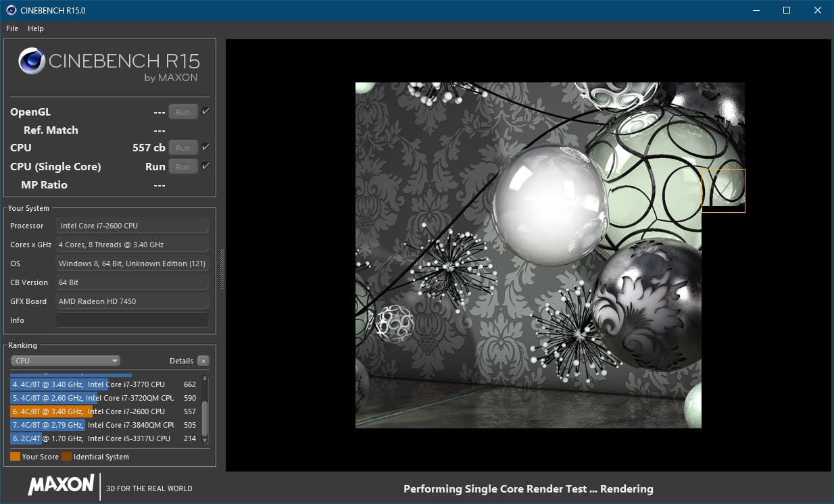Image resolution: width=834 pixels, height=504 pixels.
Task: Click the Info text field
Action: (x=132, y=320)
